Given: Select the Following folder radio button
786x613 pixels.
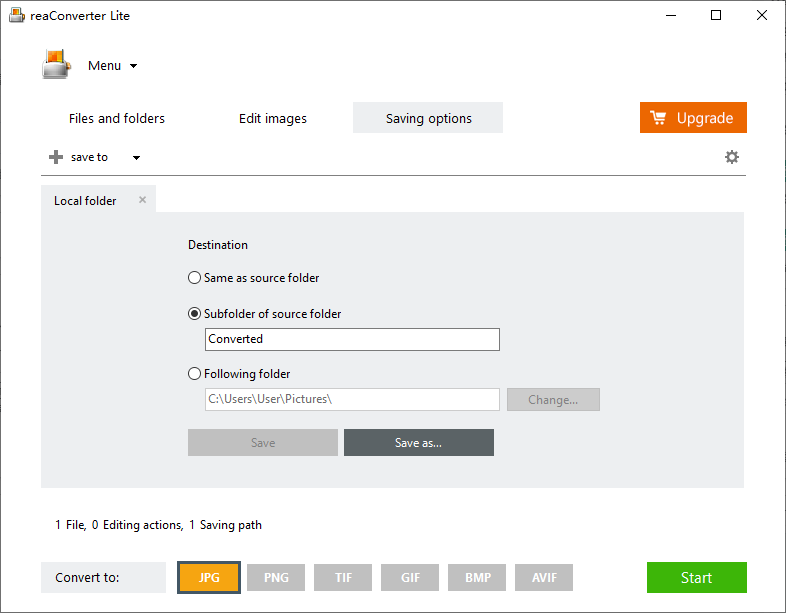Looking at the screenshot, I should [194, 374].
